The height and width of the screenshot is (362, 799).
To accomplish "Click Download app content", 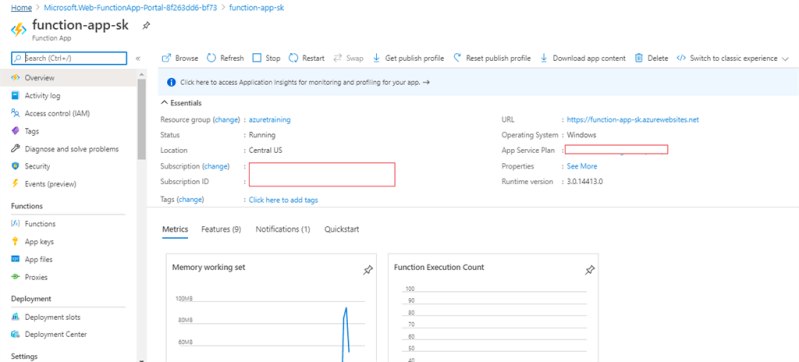I will click(582, 58).
